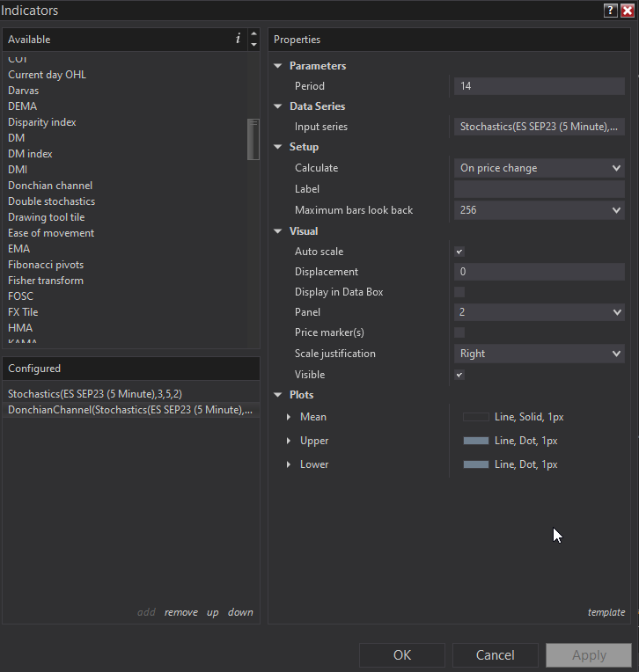639x672 pixels.
Task: Select the DM indicator
Action: 17,138
